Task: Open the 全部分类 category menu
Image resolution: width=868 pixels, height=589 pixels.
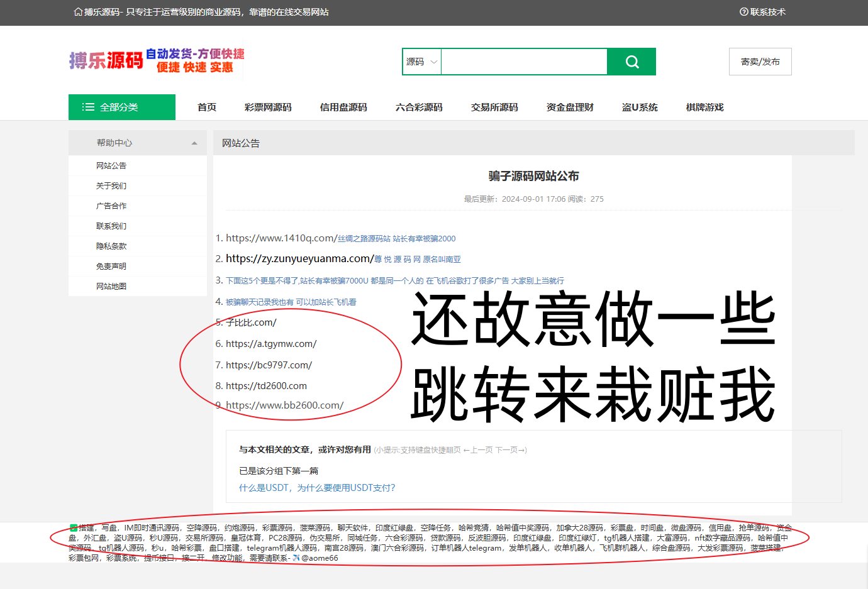Action: [x=121, y=107]
